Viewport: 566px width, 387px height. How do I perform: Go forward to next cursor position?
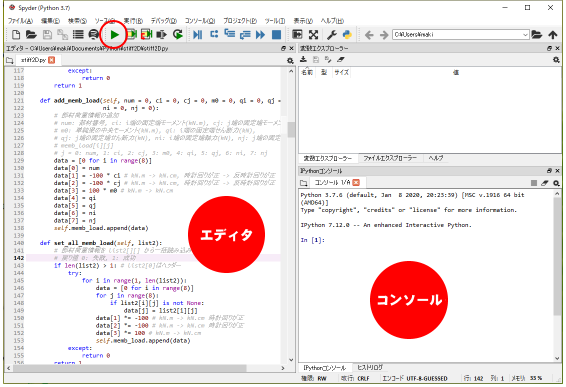384,35
